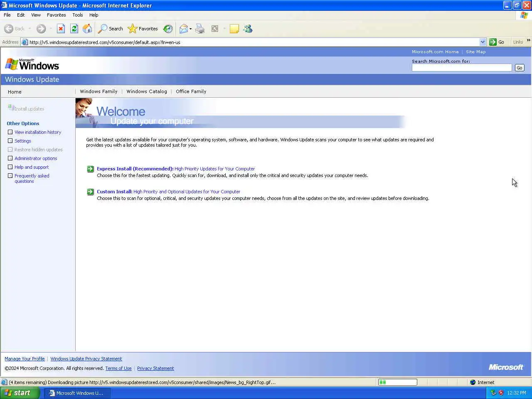Stop loading the page
The height and width of the screenshot is (399, 532).
(61, 29)
